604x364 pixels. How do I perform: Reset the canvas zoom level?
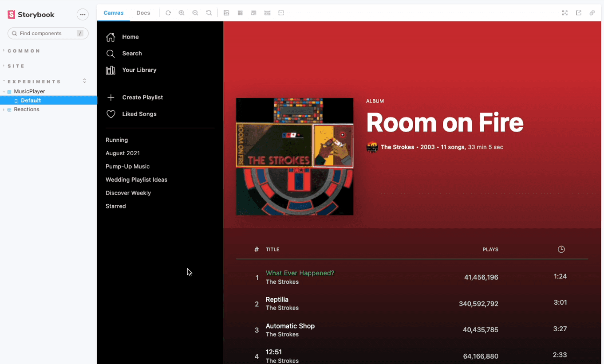pos(209,13)
